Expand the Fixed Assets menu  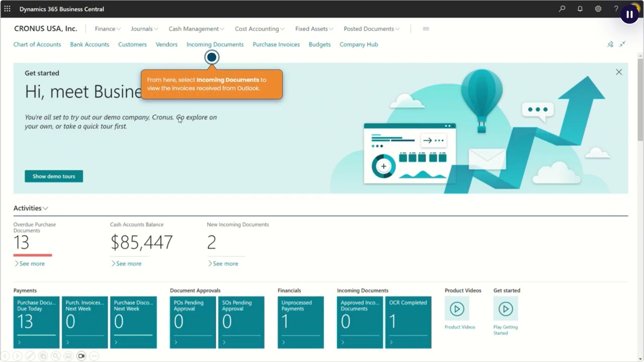pos(314,29)
